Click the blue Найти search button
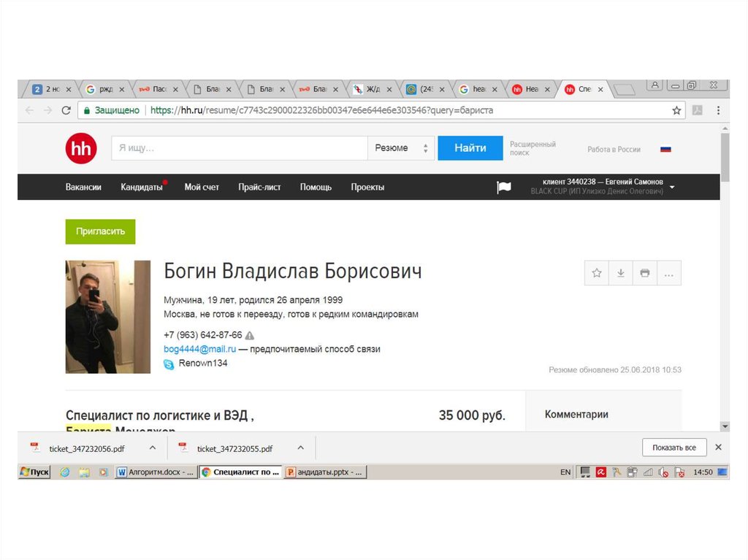Image resolution: width=748 pixels, height=560 pixels. pyautogui.click(x=470, y=148)
